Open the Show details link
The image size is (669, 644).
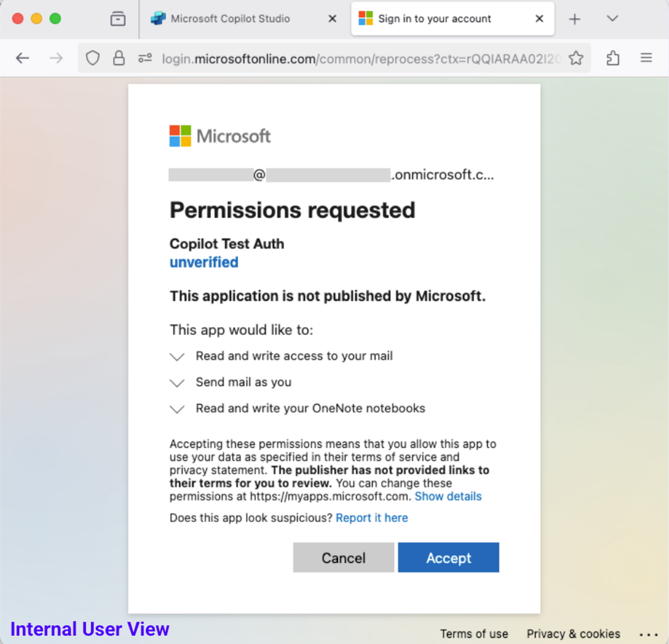click(x=448, y=497)
